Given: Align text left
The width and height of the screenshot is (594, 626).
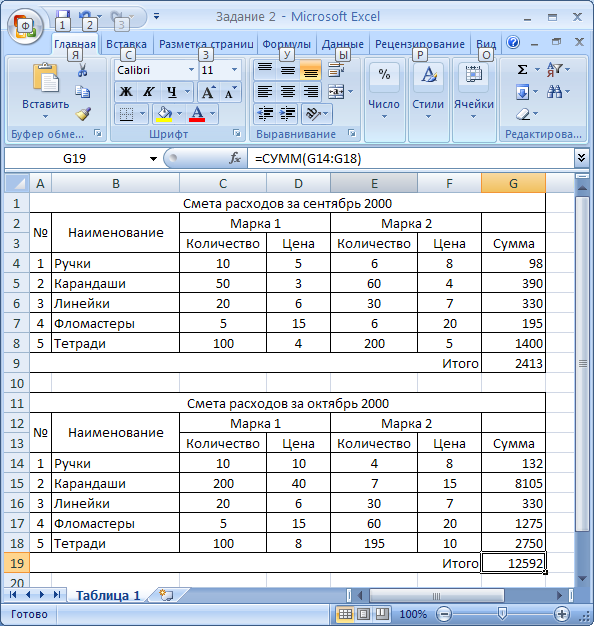Looking at the screenshot, I should click(x=265, y=92).
